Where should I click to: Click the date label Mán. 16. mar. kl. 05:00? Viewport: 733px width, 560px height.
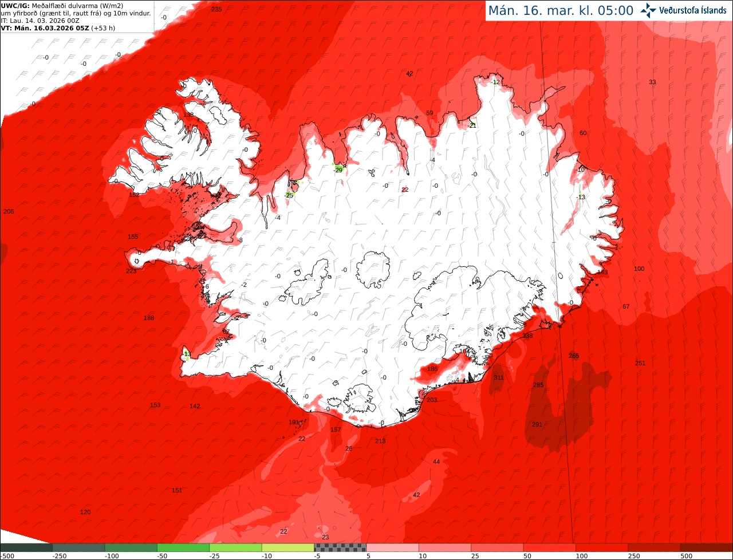561,10
